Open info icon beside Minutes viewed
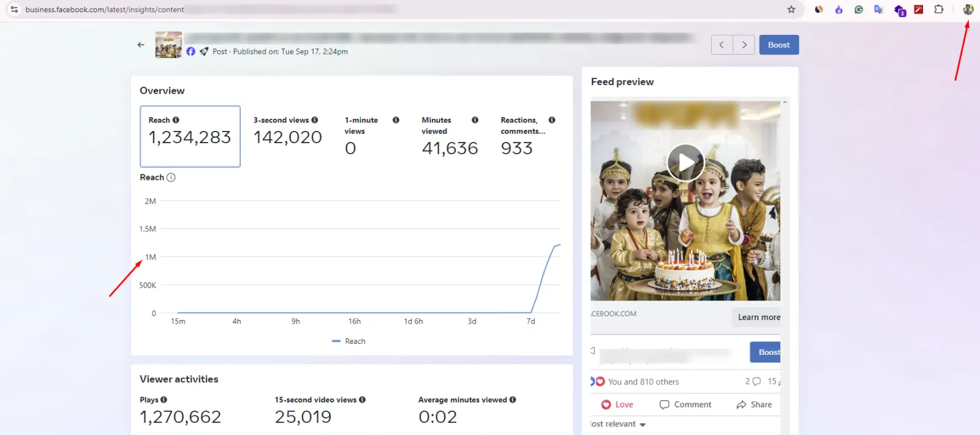980x435 pixels. point(475,120)
